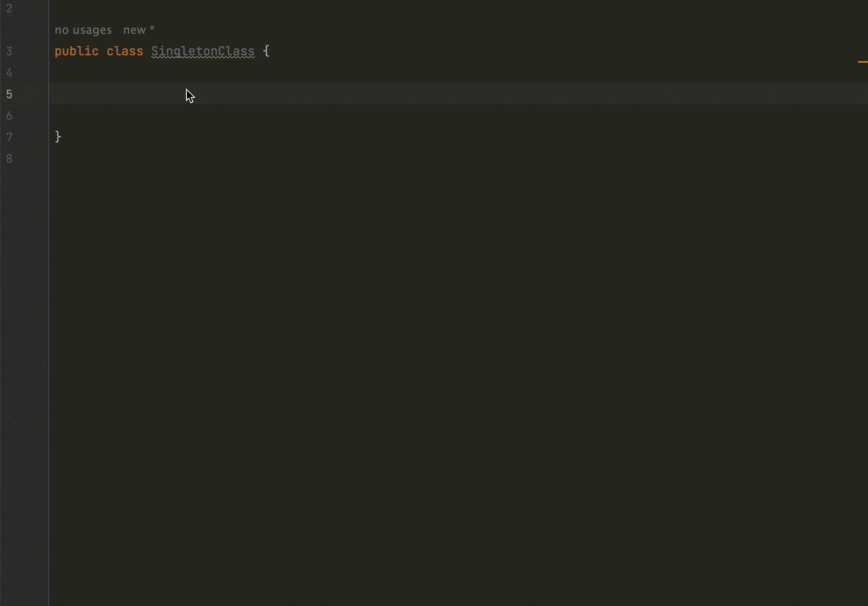
Task: Click the 'no usages' inlay hint
Action: pyautogui.click(x=83, y=30)
